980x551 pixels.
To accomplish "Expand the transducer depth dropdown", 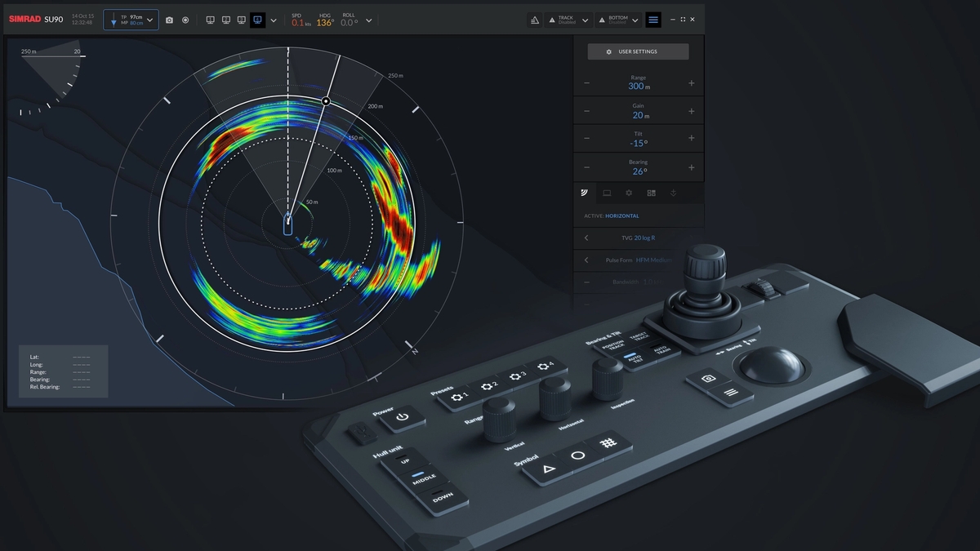I will point(149,20).
